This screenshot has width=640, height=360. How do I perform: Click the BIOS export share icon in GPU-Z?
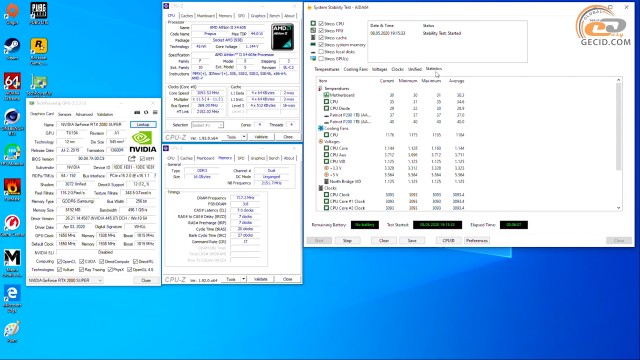131,158
